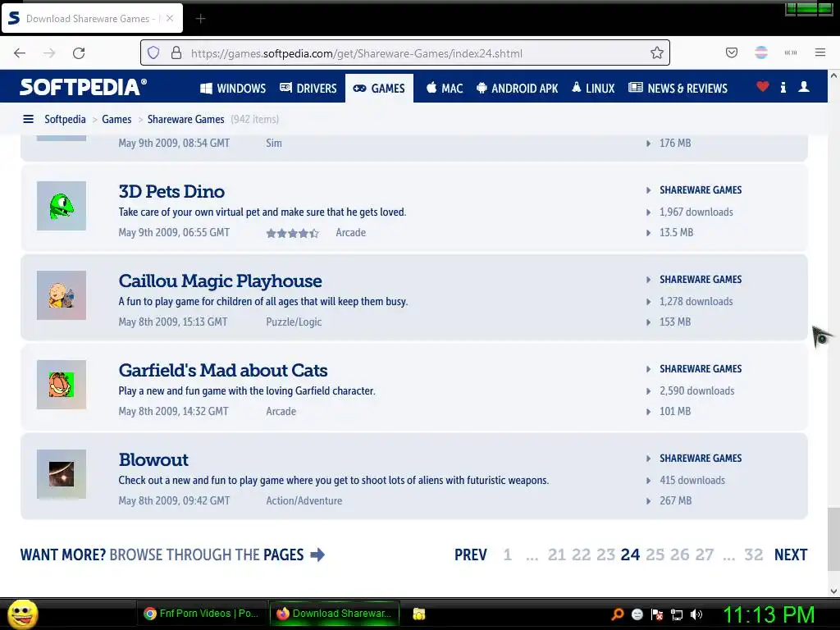This screenshot has height=630, width=840.
Task: Open Caillou Magic Playhouse thumbnail
Action: [x=62, y=295]
